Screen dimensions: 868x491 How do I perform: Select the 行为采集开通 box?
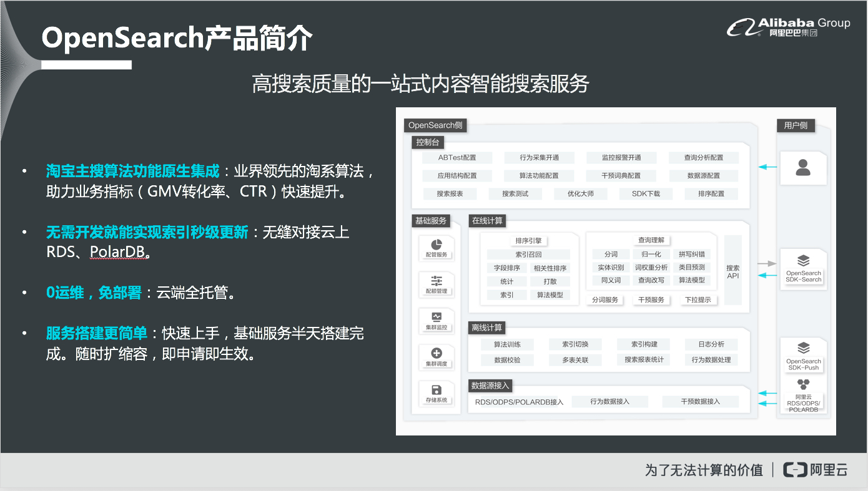539,158
